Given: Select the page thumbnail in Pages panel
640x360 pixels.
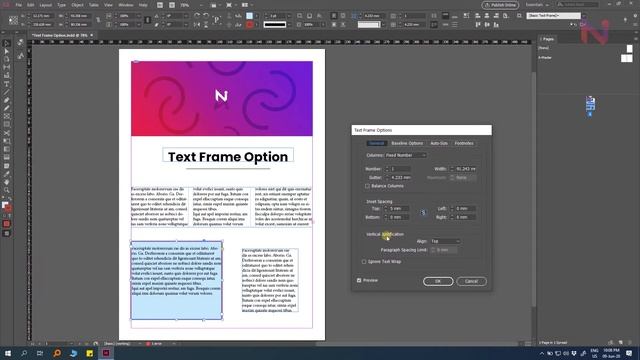Looking at the screenshot, I should pos(590,104).
